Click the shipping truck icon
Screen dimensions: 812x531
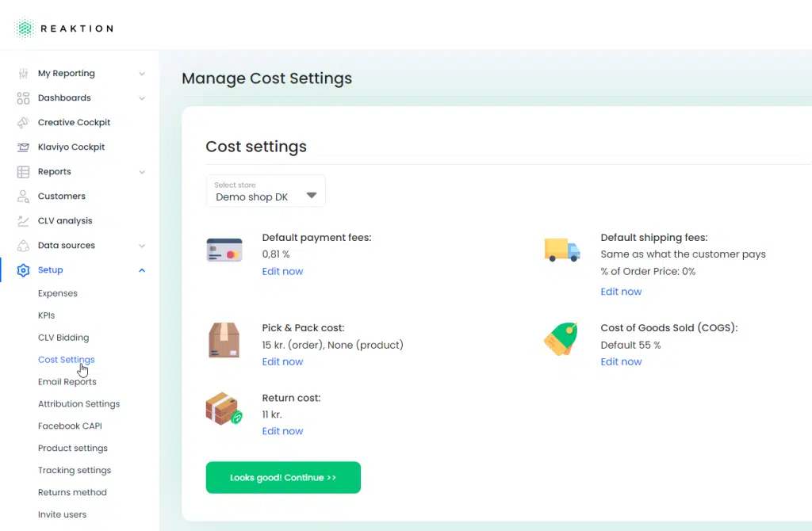point(562,250)
